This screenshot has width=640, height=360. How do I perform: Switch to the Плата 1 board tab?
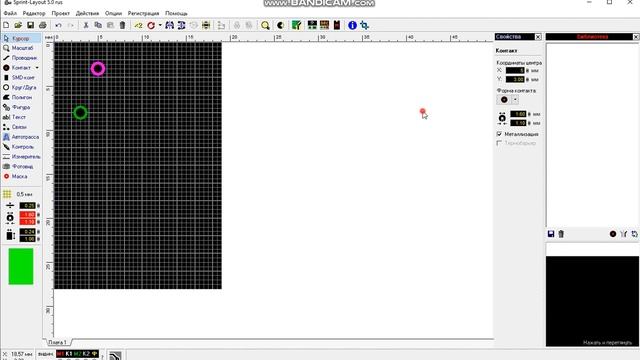tap(57, 342)
